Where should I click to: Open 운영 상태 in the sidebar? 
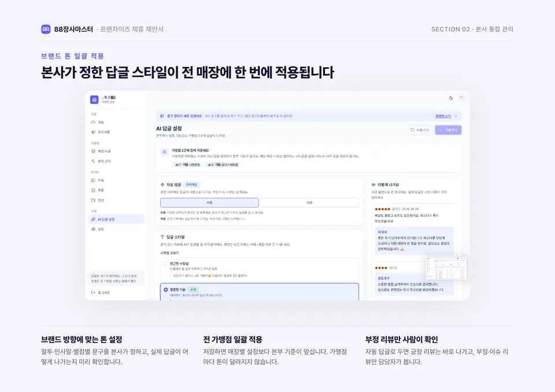click(x=116, y=161)
